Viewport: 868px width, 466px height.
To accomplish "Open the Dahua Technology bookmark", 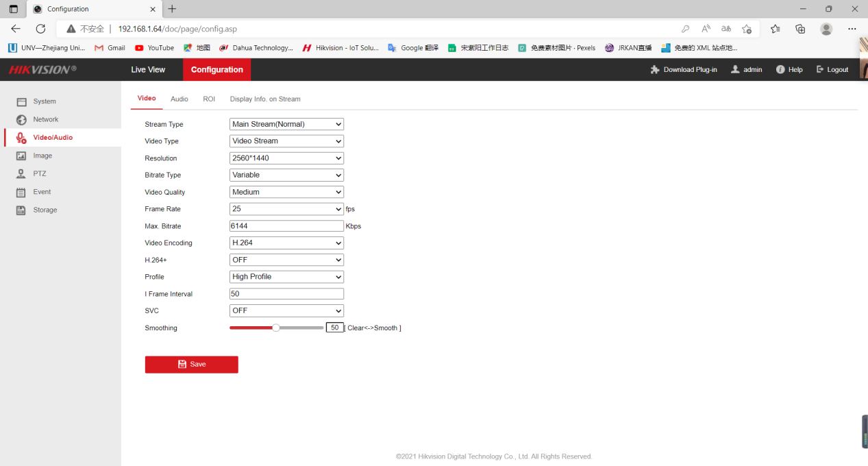I will click(256, 48).
